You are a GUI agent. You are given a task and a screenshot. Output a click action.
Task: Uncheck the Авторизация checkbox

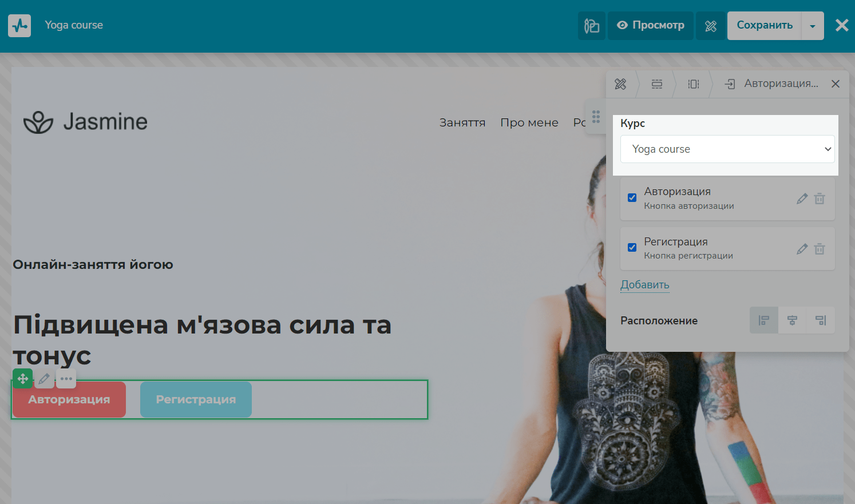tap(632, 198)
